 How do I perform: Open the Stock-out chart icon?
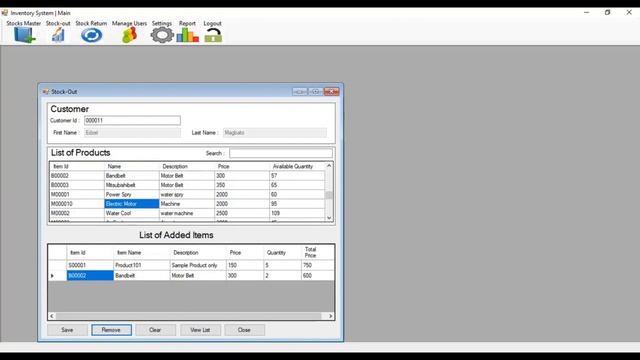click(58, 35)
